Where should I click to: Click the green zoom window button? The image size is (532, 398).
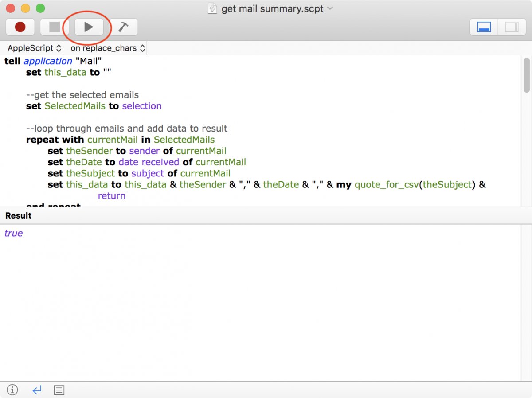point(40,8)
